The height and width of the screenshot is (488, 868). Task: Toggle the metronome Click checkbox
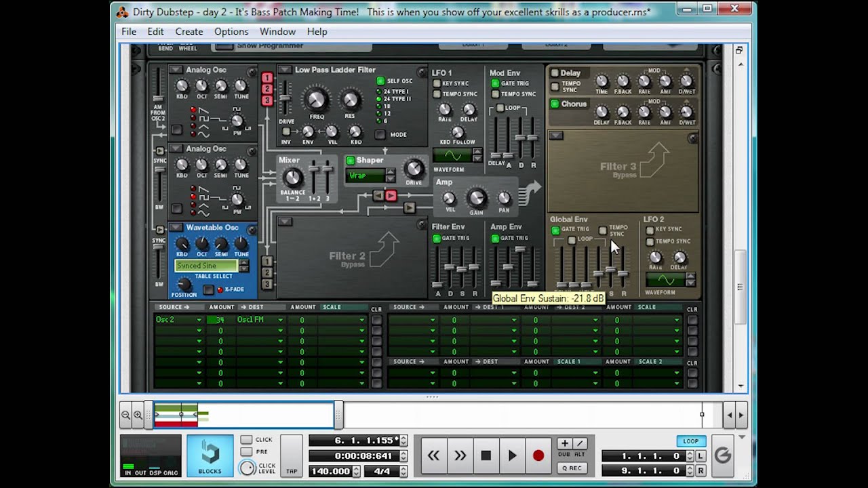pyautogui.click(x=246, y=440)
